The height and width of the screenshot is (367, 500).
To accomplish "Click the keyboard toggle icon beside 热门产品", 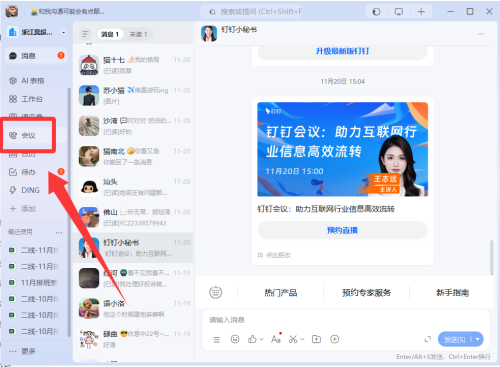I will (x=216, y=292).
